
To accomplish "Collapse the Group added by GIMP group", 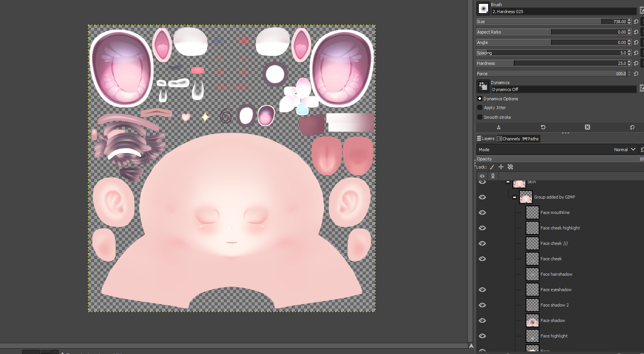I will point(514,197).
